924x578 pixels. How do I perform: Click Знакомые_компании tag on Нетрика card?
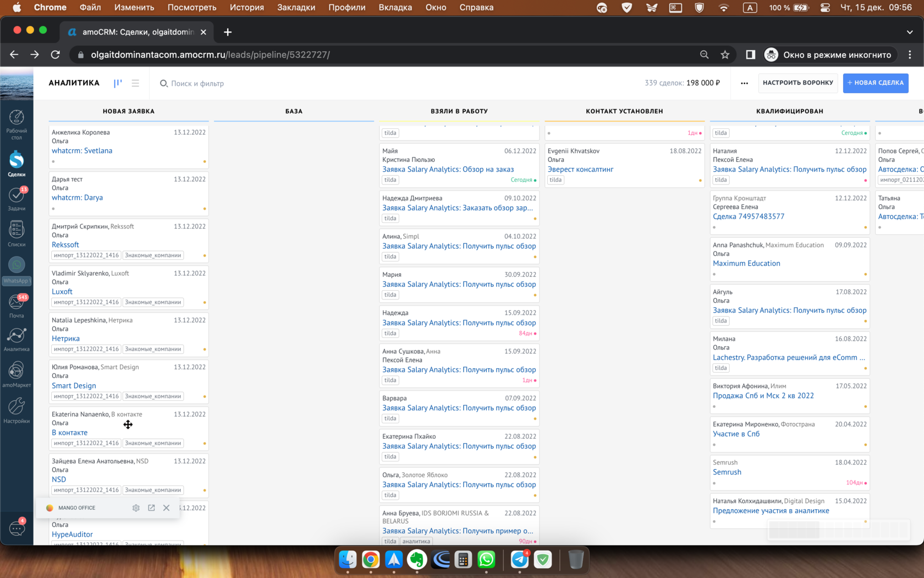point(153,349)
